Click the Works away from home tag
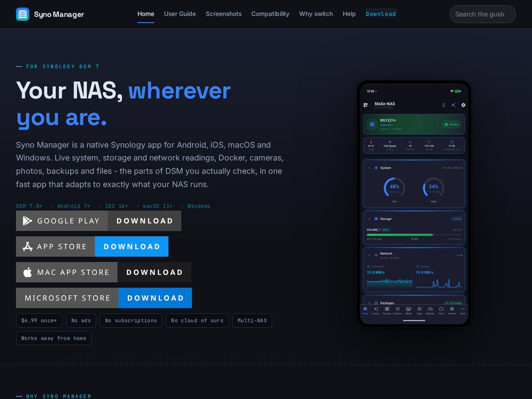532x399 pixels. point(54,338)
